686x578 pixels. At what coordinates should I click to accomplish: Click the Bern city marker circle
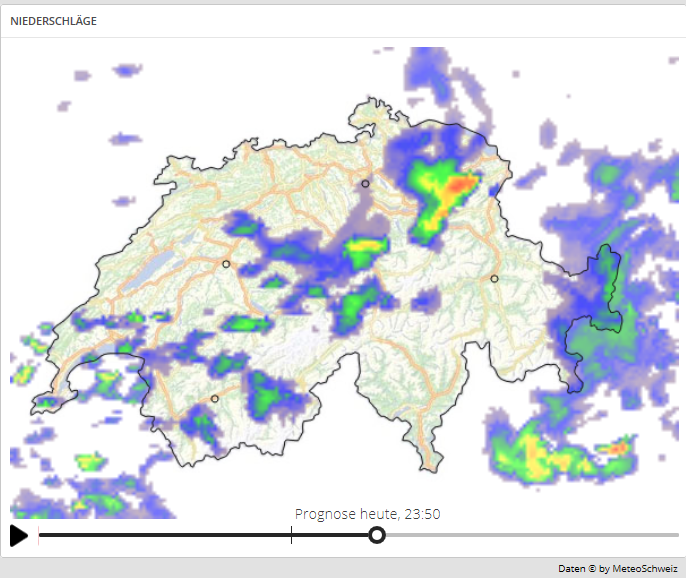coord(226,264)
